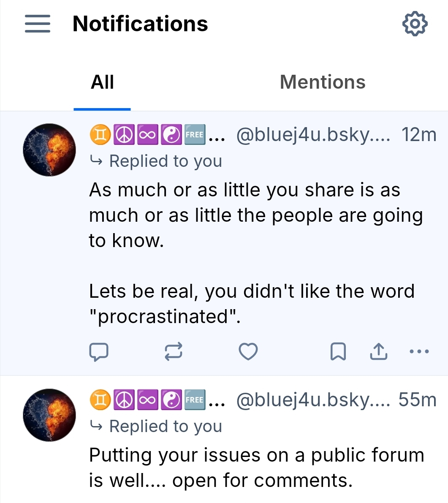The image size is (448, 503).
Task: Repost the 12m reply
Action: pos(174,351)
